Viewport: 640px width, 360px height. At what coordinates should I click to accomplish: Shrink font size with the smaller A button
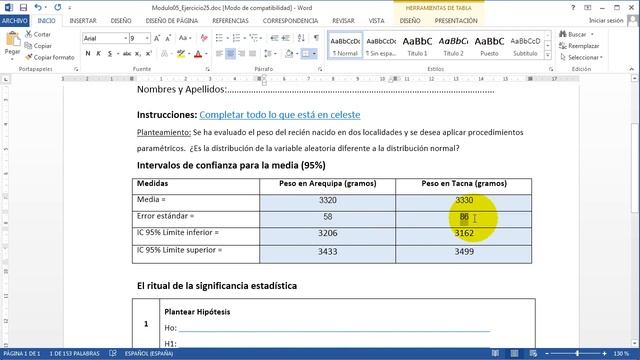click(168, 38)
